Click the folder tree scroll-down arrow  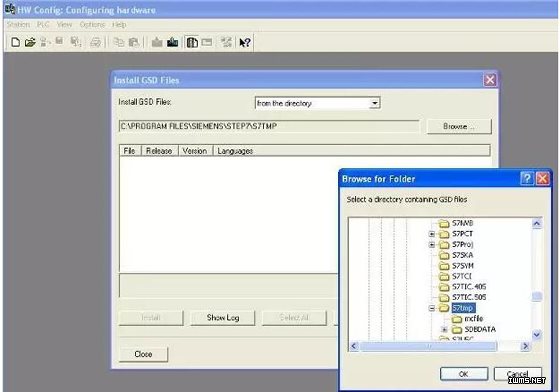click(537, 335)
